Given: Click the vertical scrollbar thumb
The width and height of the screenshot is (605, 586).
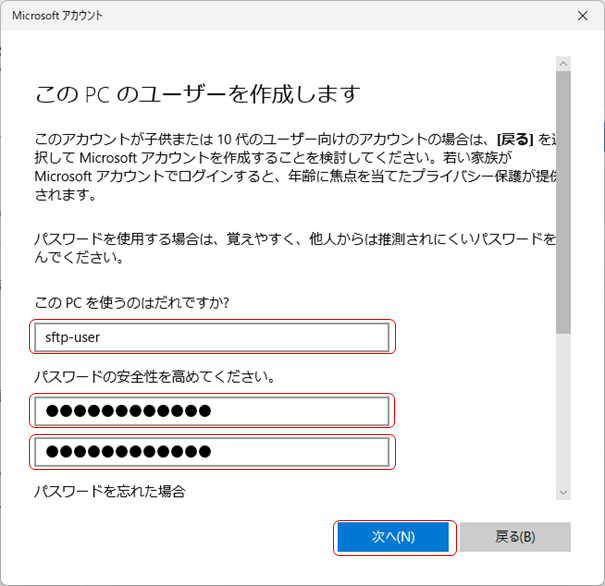Looking at the screenshot, I should (x=563, y=200).
